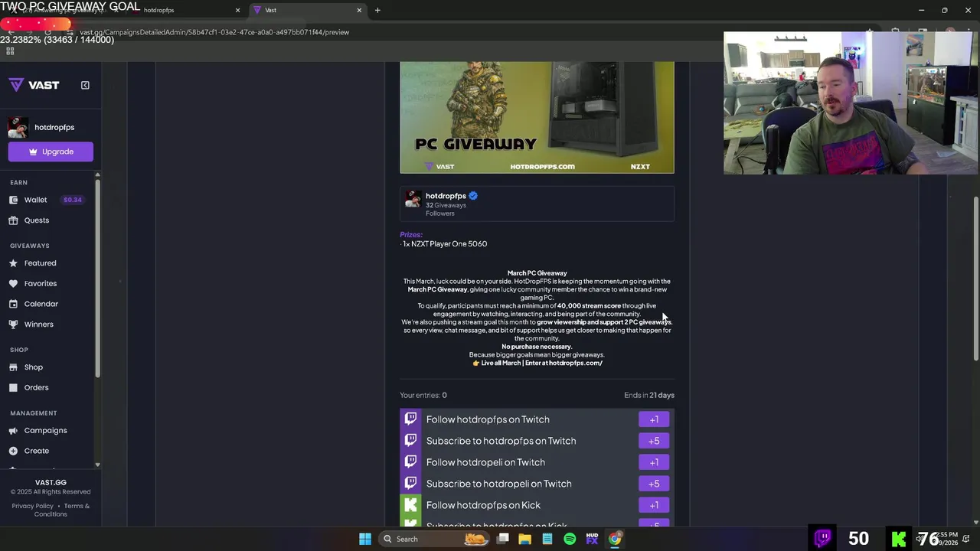Click the Create plus icon
This screenshot has width=980, height=551.
pyautogui.click(x=13, y=451)
